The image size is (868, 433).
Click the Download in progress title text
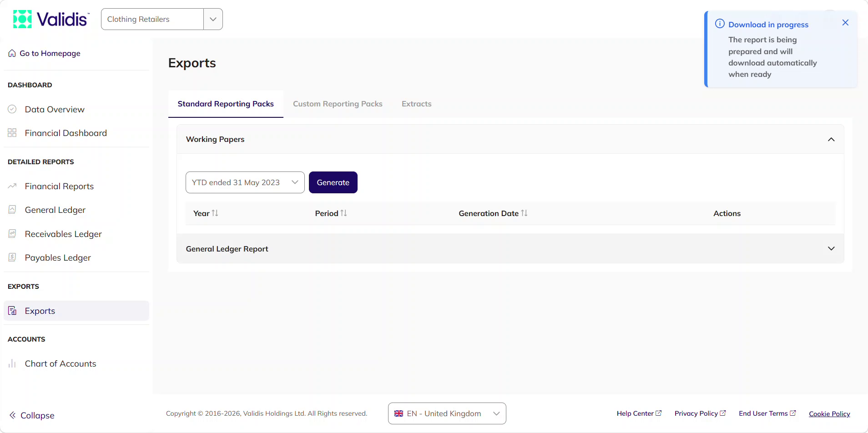[768, 25]
